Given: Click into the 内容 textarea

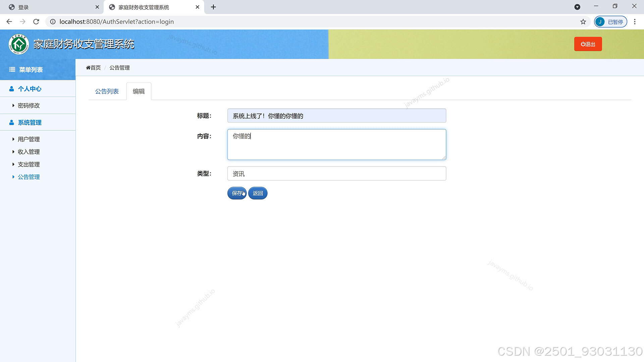Looking at the screenshot, I should click(x=336, y=144).
